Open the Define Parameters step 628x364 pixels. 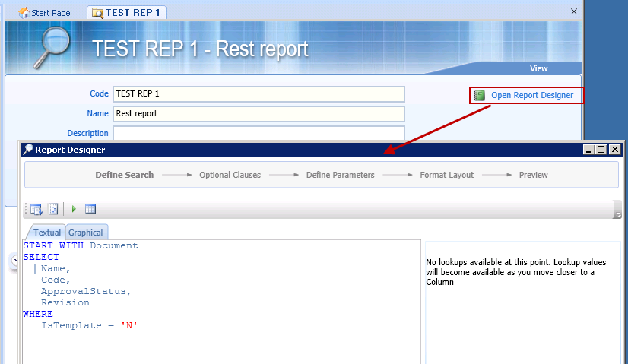(340, 175)
